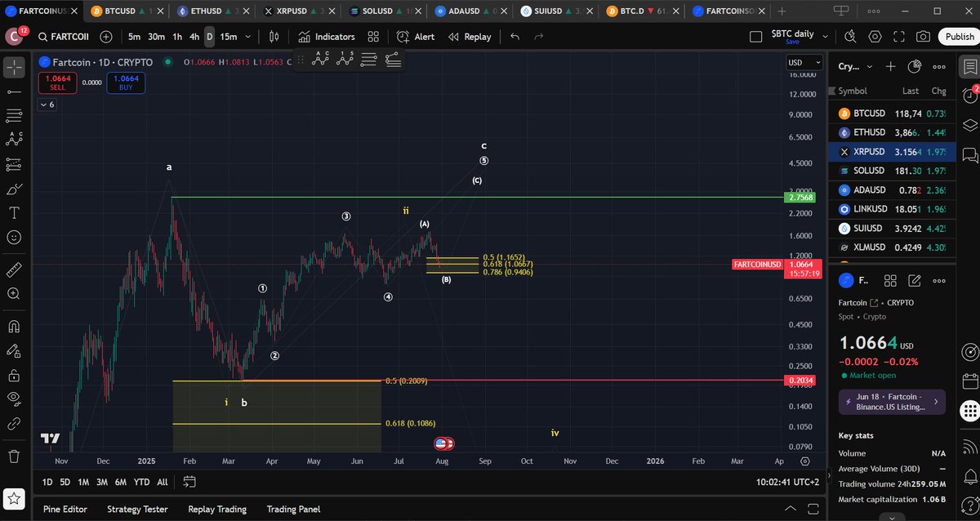Open the Pine Editor panel
Image resolution: width=980 pixels, height=521 pixels.
click(65, 509)
